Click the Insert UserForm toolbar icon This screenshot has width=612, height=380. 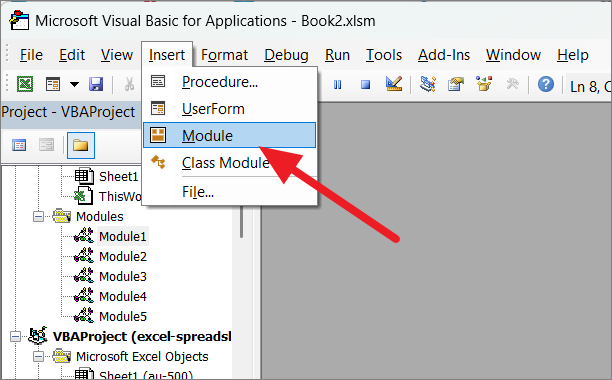(x=53, y=84)
